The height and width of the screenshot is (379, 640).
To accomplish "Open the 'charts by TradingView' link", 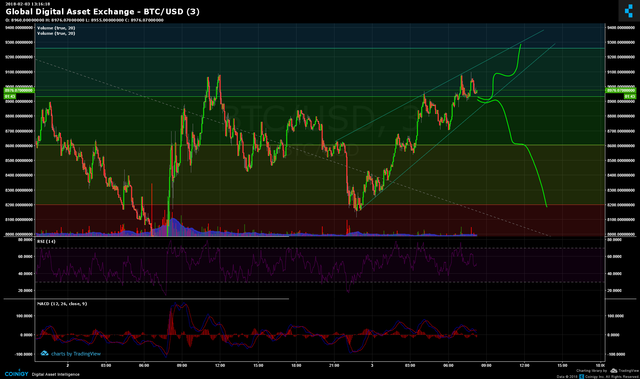I will click(76, 354).
